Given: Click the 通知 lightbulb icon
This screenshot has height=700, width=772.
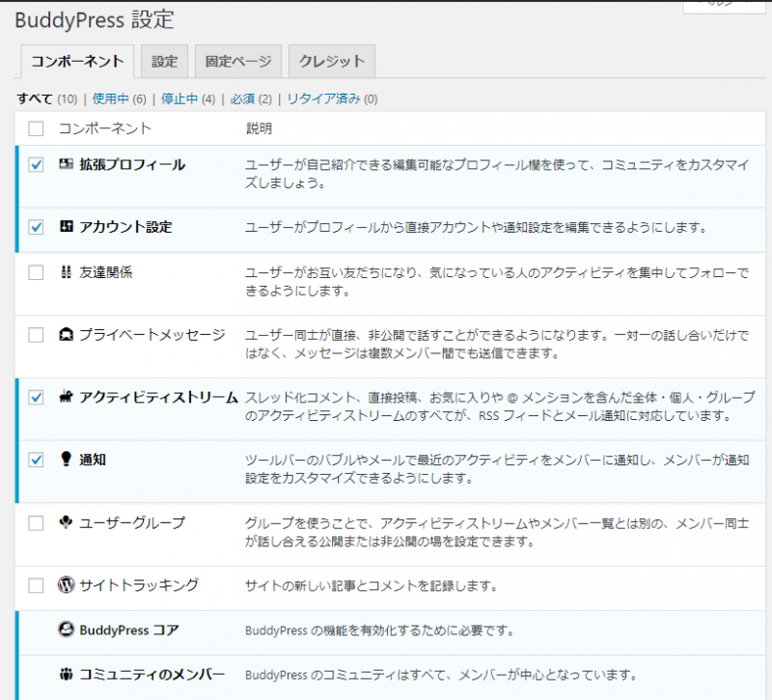Looking at the screenshot, I should 67,460.
